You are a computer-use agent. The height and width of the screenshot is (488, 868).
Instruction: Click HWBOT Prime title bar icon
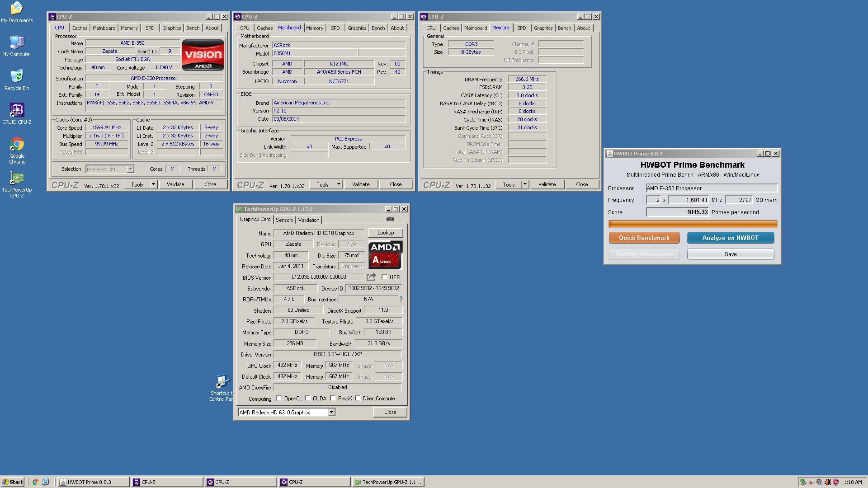[x=610, y=154]
